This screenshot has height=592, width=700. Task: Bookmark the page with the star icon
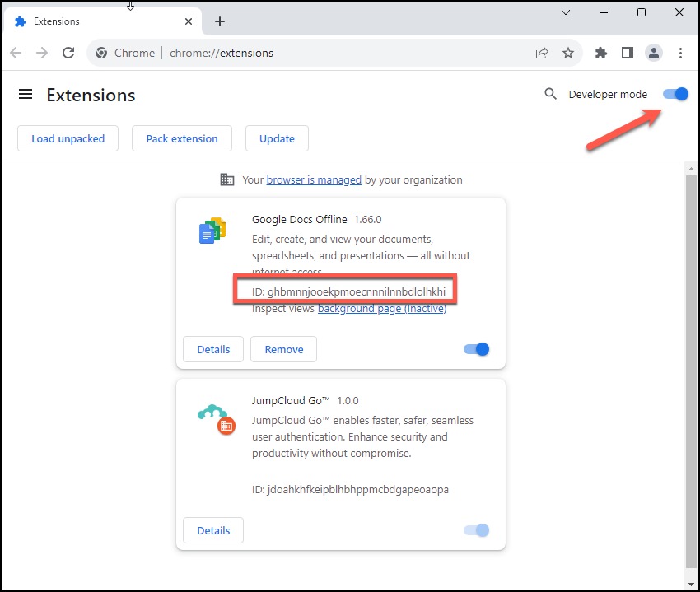(x=568, y=53)
